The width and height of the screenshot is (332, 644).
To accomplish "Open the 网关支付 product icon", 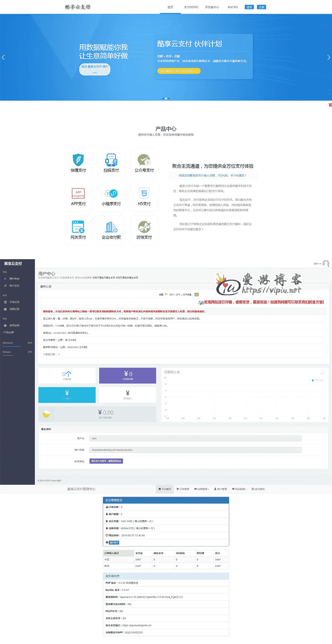I will click(78, 227).
